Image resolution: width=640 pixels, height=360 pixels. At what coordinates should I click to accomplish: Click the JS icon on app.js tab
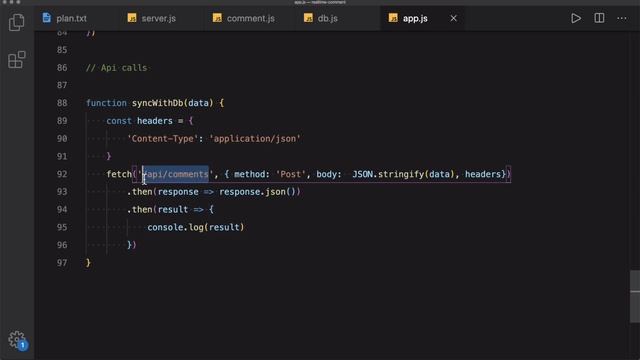click(393, 18)
